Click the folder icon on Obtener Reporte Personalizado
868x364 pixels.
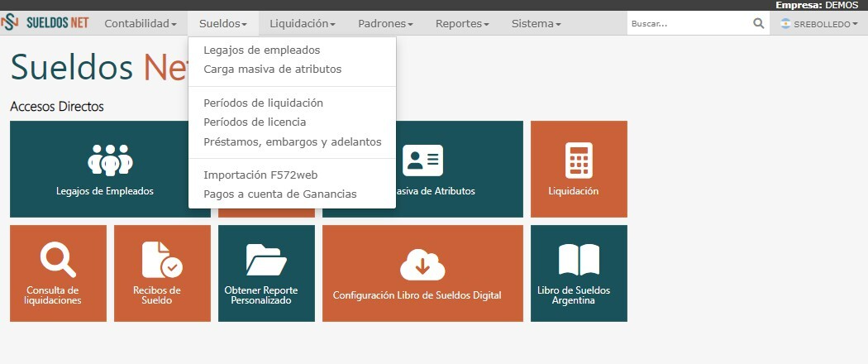tap(266, 259)
